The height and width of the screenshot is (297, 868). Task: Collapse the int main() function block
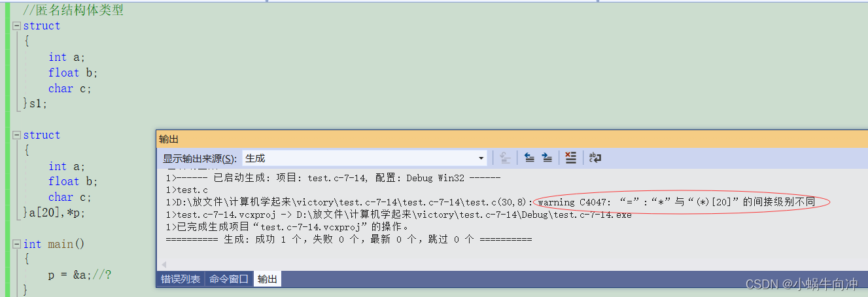click(x=16, y=244)
